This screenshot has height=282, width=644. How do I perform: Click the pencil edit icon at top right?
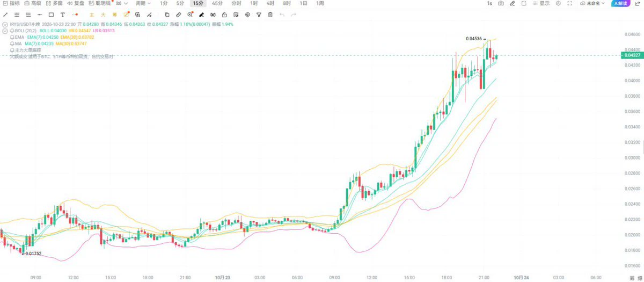coord(513,3)
